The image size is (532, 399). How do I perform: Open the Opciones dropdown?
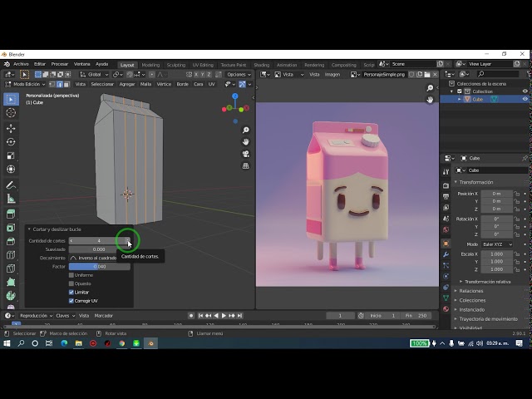(x=239, y=75)
